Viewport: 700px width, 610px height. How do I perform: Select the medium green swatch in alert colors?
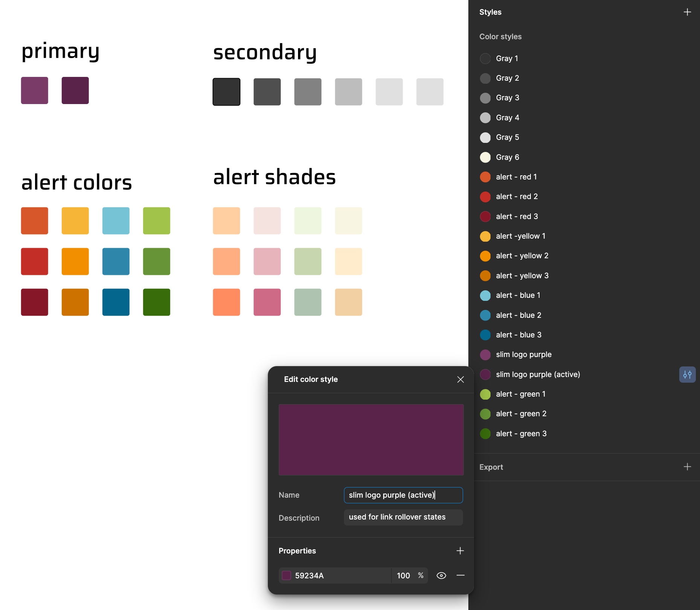coord(157,261)
